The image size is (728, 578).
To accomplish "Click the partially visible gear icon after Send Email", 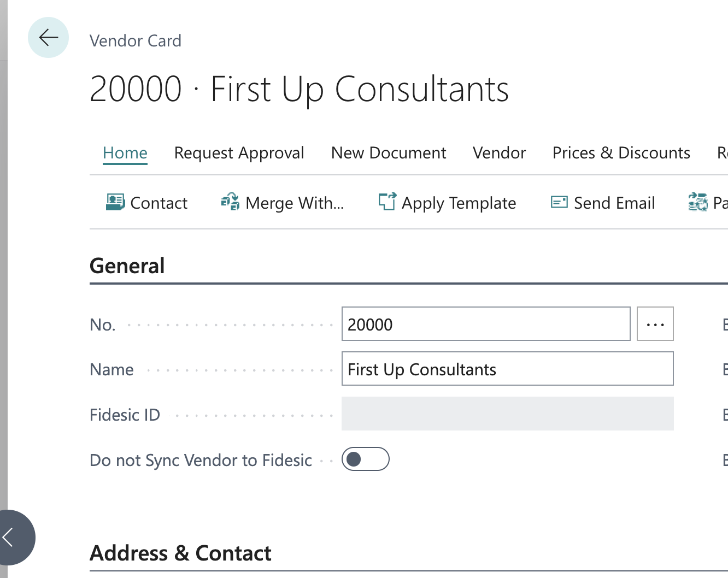I will coord(698,202).
